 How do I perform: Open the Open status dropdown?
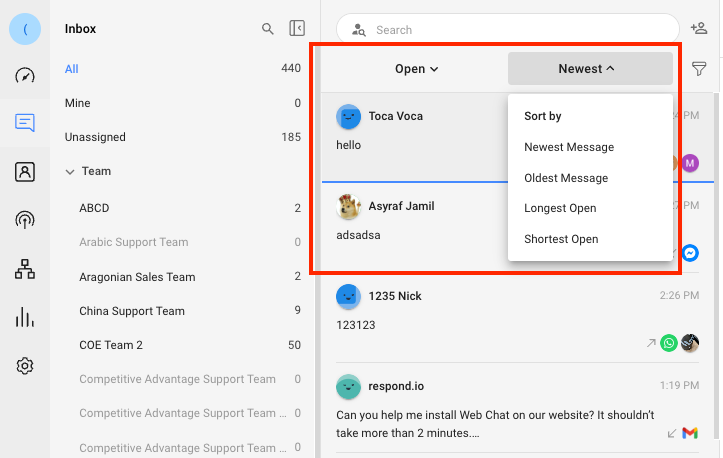tap(416, 69)
